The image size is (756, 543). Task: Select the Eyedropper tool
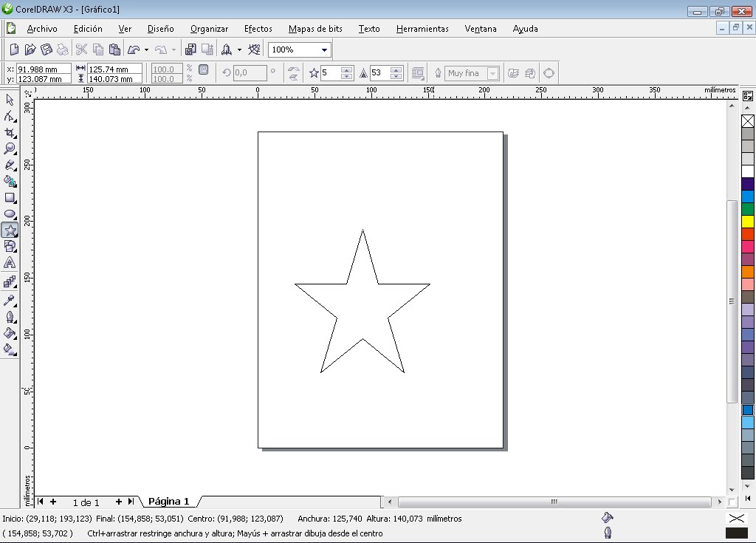[x=10, y=300]
